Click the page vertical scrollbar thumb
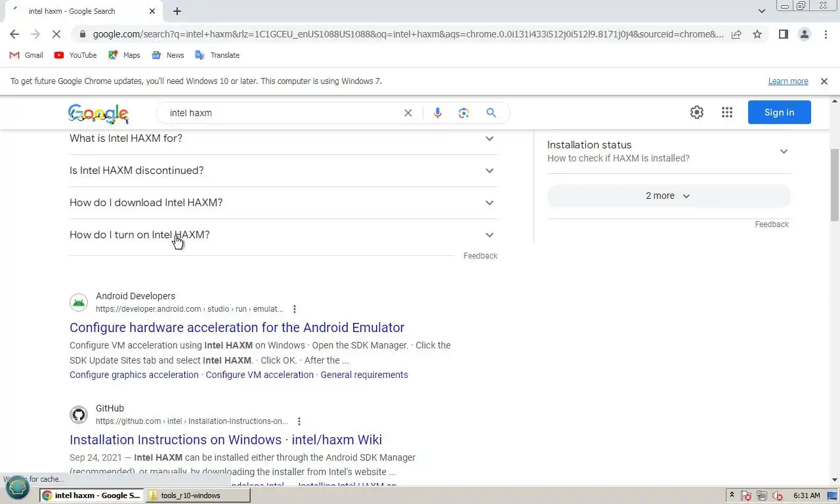 pyautogui.click(x=835, y=185)
